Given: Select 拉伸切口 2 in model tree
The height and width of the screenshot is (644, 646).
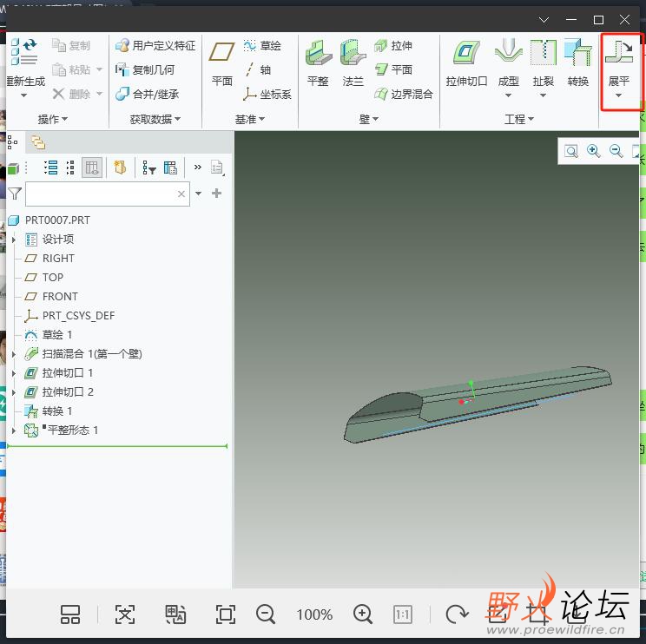Looking at the screenshot, I should click(x=67, y=392).
